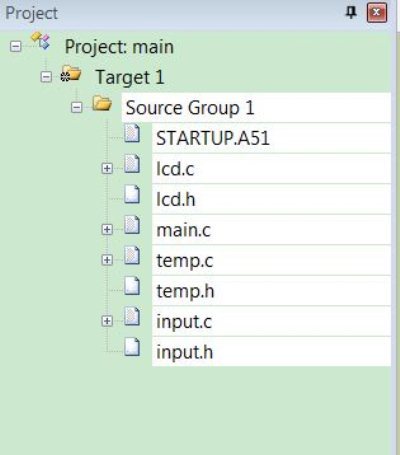Collapse the Project: main root node
This screenshot has width=400, height=455.
[15, 46]
